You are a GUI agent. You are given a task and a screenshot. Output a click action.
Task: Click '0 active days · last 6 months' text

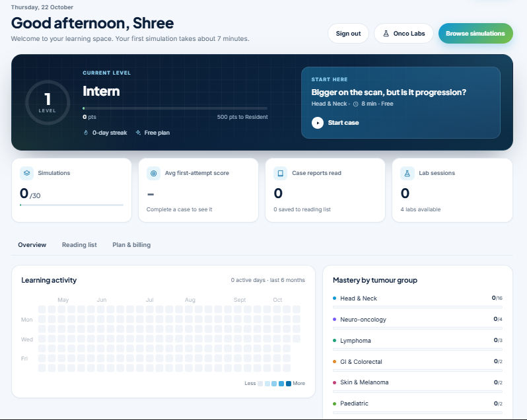click(268, 280)
